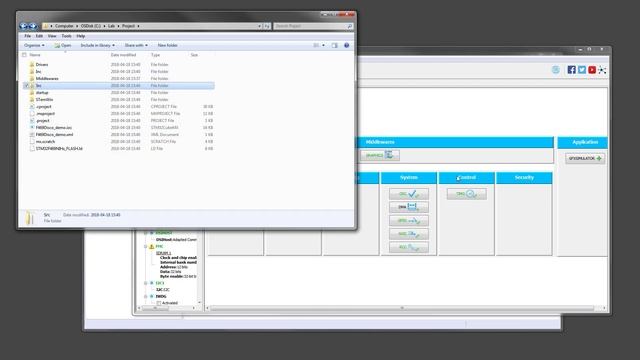Open Explorer help icon
The width and height of the screenshot is (640, 360).
pos(347,45)
